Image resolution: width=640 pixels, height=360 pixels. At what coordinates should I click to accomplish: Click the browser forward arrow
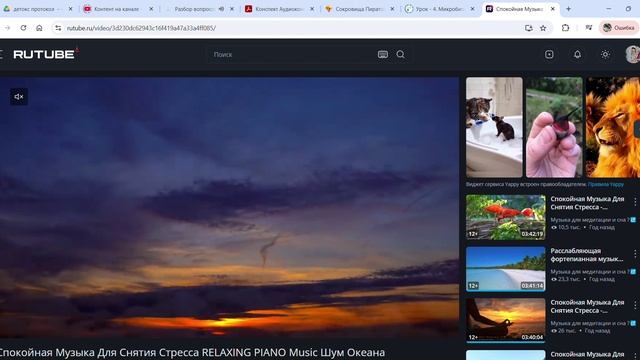click(7, 28)
